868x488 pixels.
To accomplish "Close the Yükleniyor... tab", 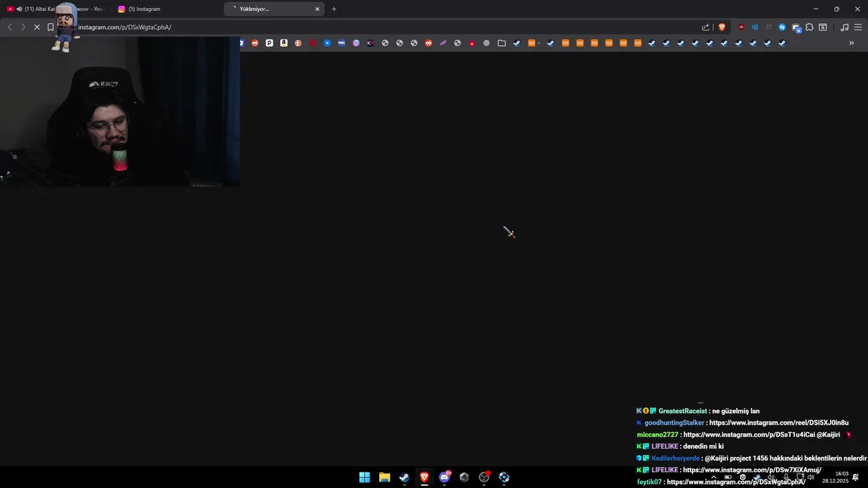I will click(x=317, y=9).
